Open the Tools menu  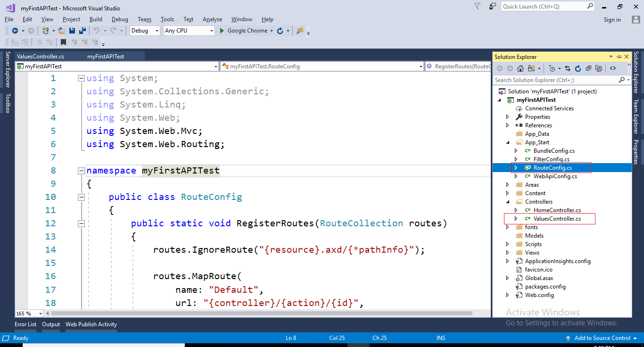(167, 19)
